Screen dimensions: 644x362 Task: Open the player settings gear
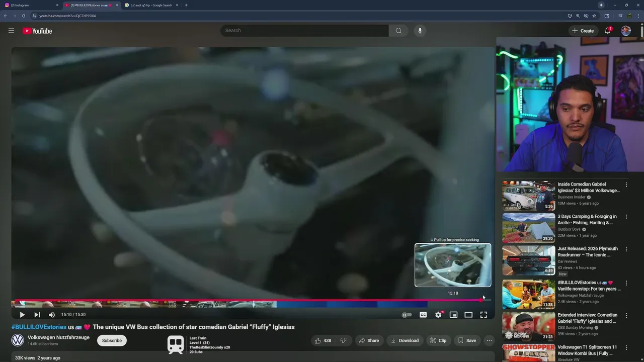(x=438, y=315)
